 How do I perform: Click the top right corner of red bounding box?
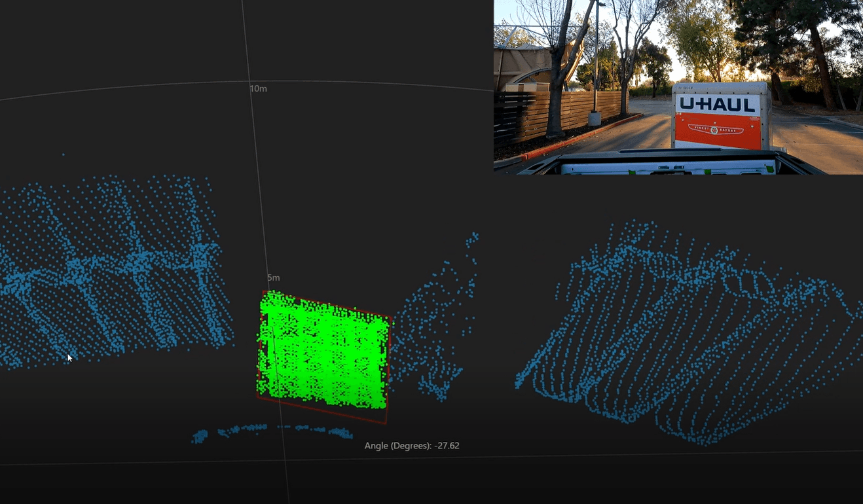tap(392, 317)
